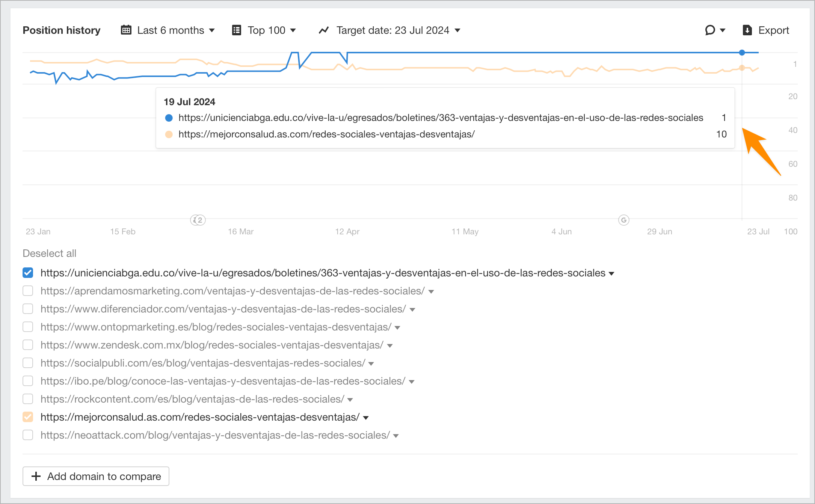Viewport: 815px width, 504px height.
Task: Check the rockcontent.com URL checkbox
Action: click(28, 399)
